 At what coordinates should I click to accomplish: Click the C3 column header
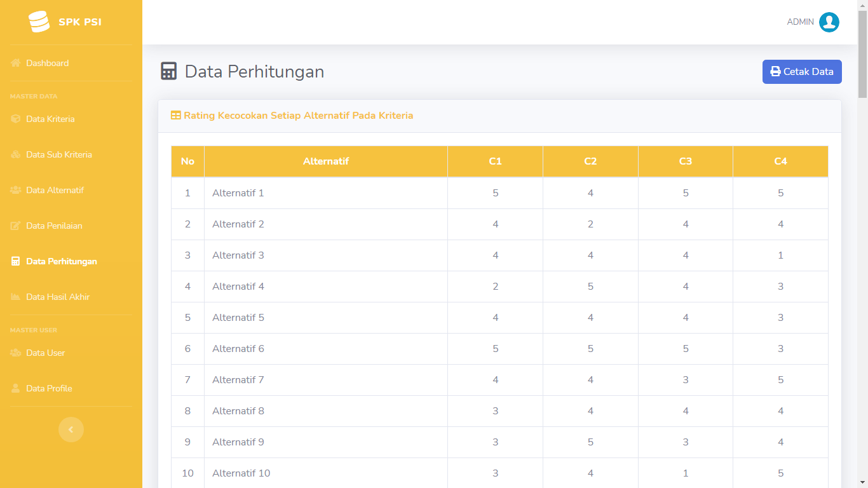pos(686,161)
